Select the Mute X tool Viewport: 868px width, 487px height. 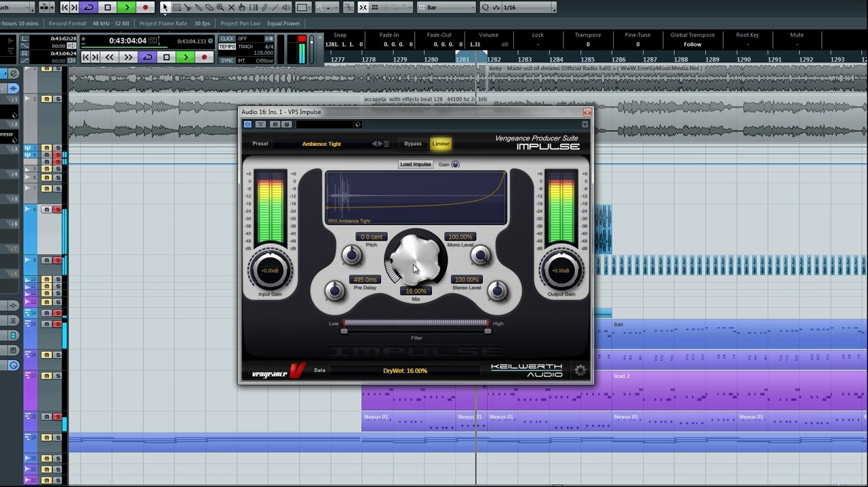[x=231, y=7]
